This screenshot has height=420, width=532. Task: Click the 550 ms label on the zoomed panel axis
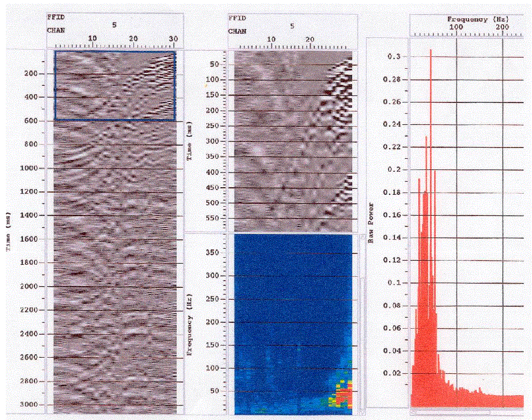click(212, 218)
